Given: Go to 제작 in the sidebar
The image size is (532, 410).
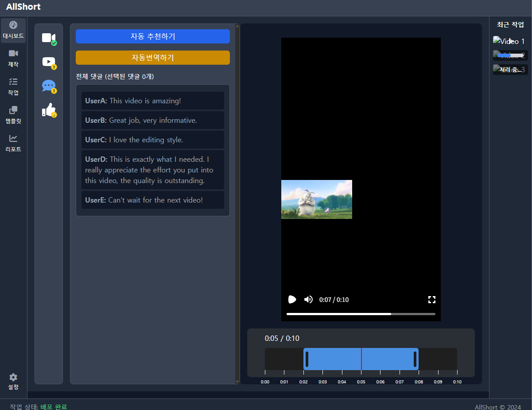Looking at the screenshot, I should coord(13,59).
